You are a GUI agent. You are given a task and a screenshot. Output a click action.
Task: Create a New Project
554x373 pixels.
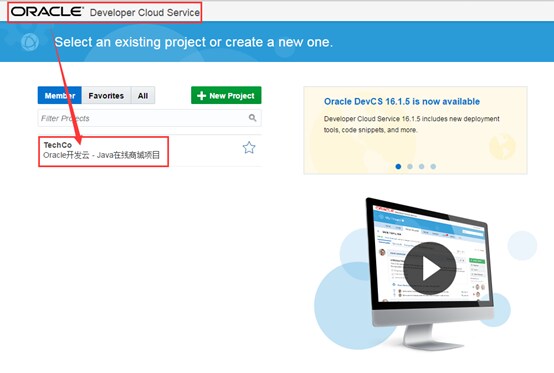click(x=226, y=95)
